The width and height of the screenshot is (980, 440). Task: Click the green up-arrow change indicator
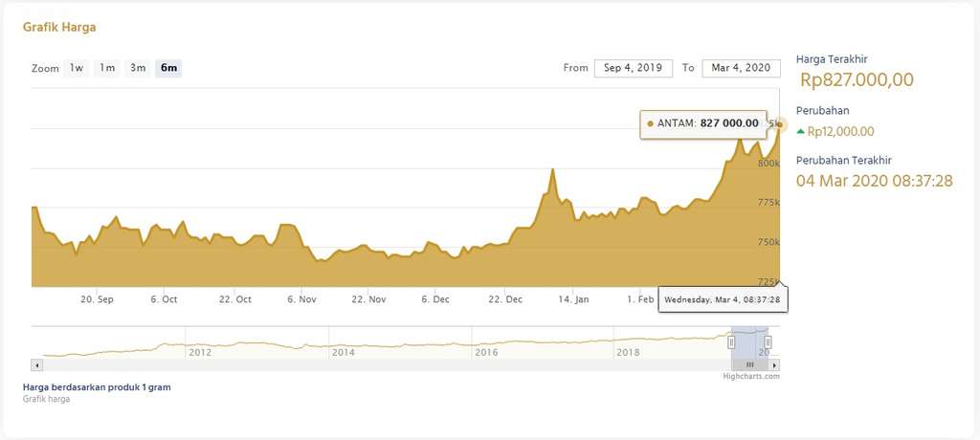pos(801,131)
